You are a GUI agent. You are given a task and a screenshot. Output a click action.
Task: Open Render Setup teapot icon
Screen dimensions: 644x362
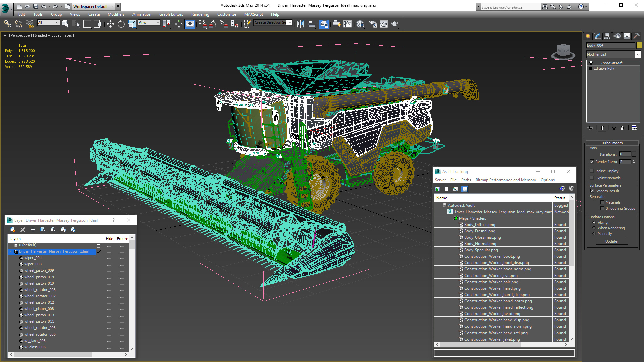(373, 24)
